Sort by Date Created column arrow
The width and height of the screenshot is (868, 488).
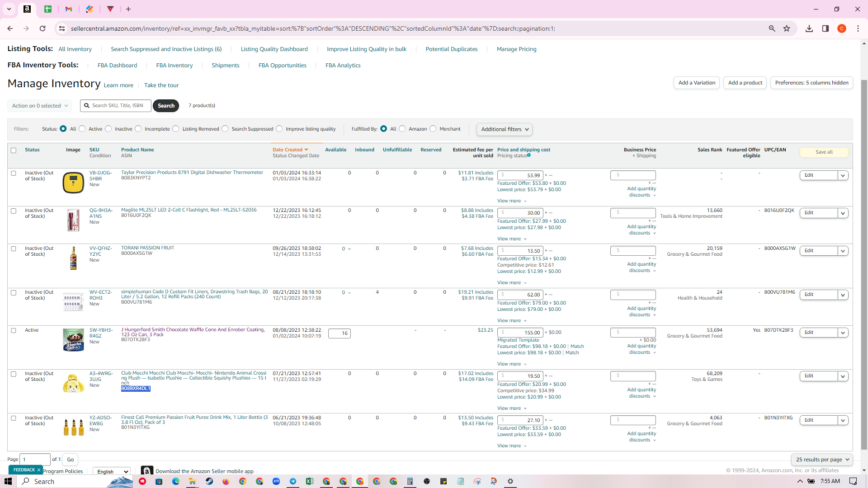306,150
